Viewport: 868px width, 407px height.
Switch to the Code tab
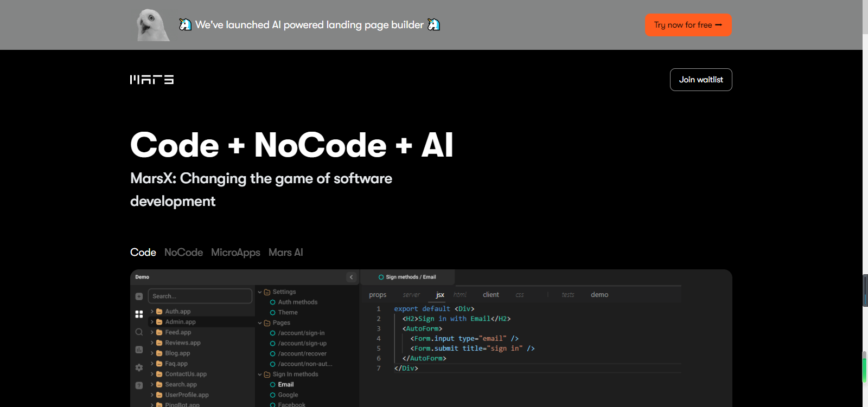click(143, 253)
